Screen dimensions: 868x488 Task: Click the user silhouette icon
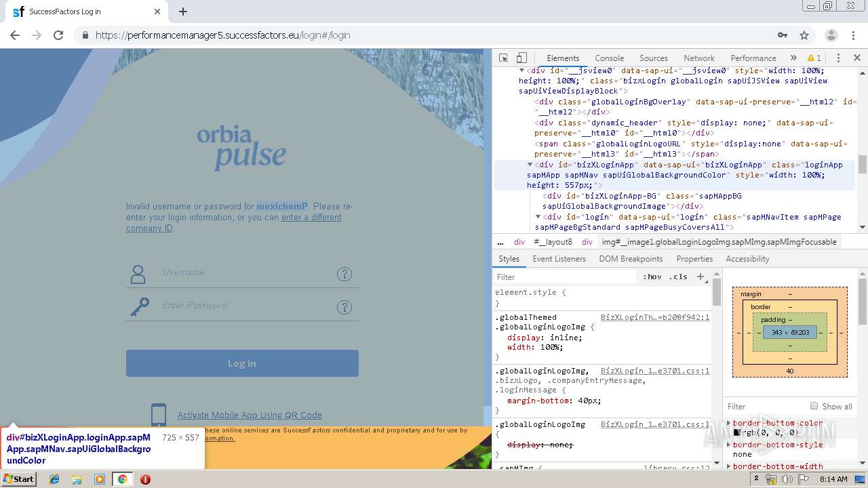click(x=138, y=274)
